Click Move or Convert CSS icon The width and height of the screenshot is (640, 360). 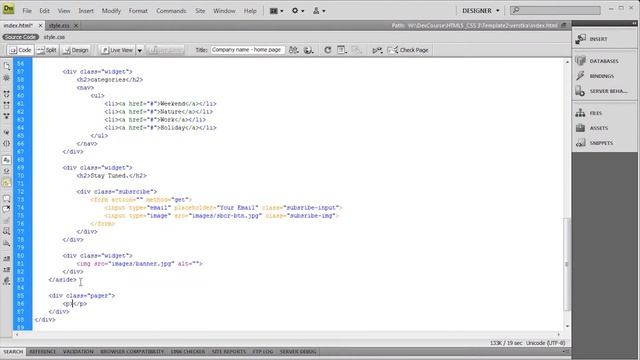point(7,243)
